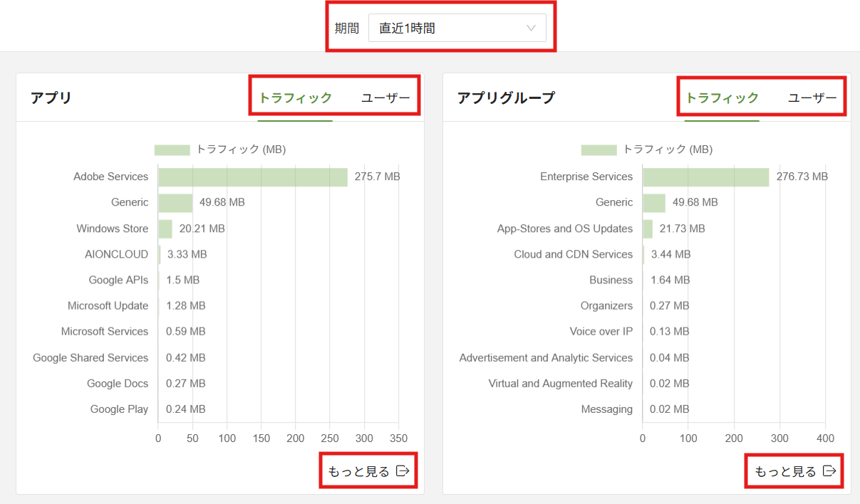Click the Adobe Services traffic bar
860x504 pixels.
coord(252,177)
